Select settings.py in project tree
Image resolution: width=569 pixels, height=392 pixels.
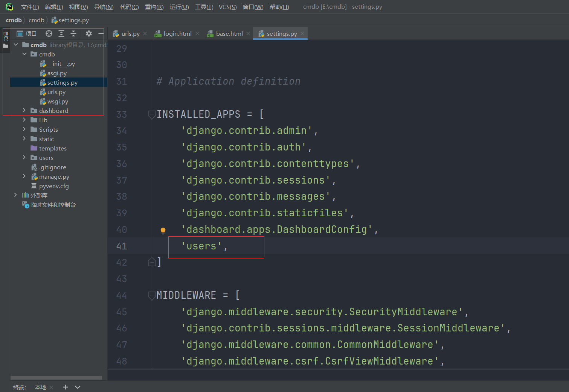tap(59, 82)
